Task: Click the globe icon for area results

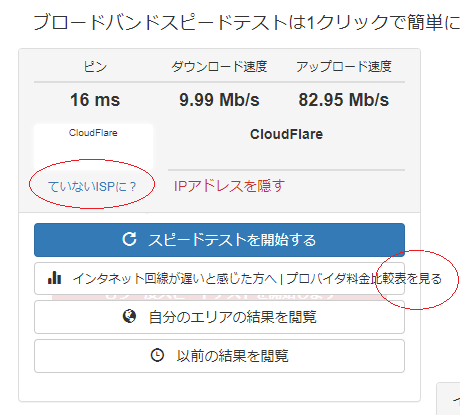Action: click(x=129, y=316)
